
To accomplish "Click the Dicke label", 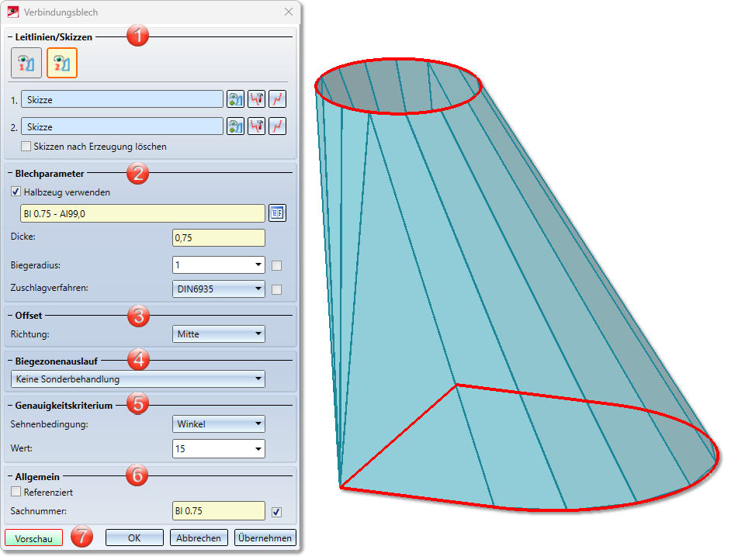I will coord(23,236).
